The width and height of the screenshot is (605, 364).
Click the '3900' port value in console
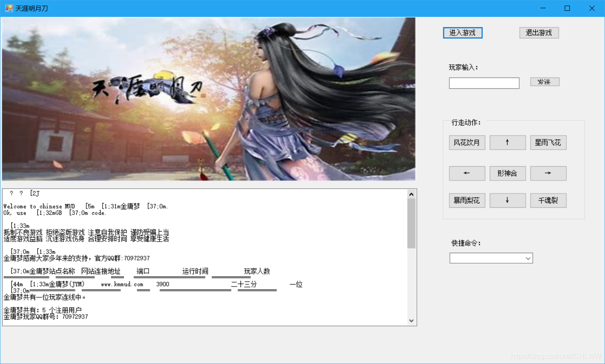click(163, 284)
